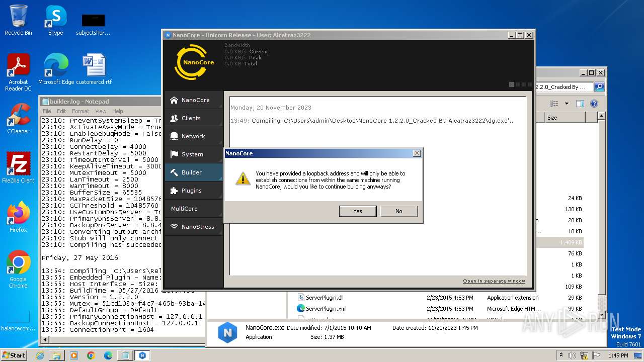This screenshot has width=644, height=362.
Task: Click the hammer icon beside Builder
Action: (174, 172)
